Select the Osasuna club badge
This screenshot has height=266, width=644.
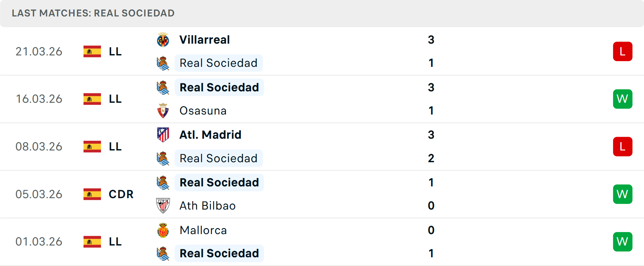[x=163, y=110]
